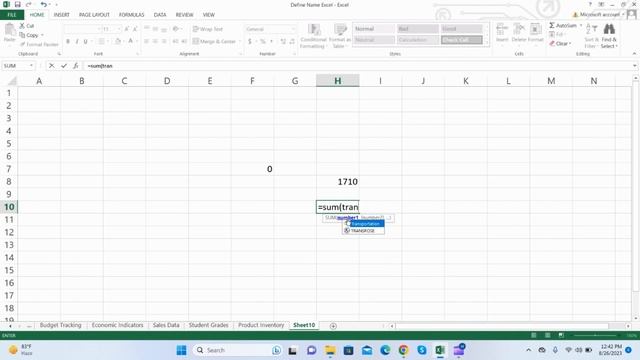Click the Percent Style icon
The image size is (640, 360).
pos(262,41)
